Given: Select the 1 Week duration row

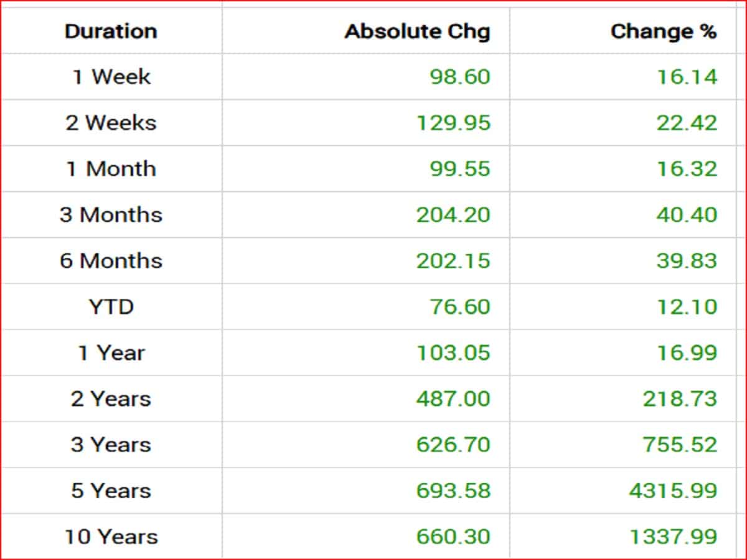Looking at the screenshot, I should (x=111, y=77).
